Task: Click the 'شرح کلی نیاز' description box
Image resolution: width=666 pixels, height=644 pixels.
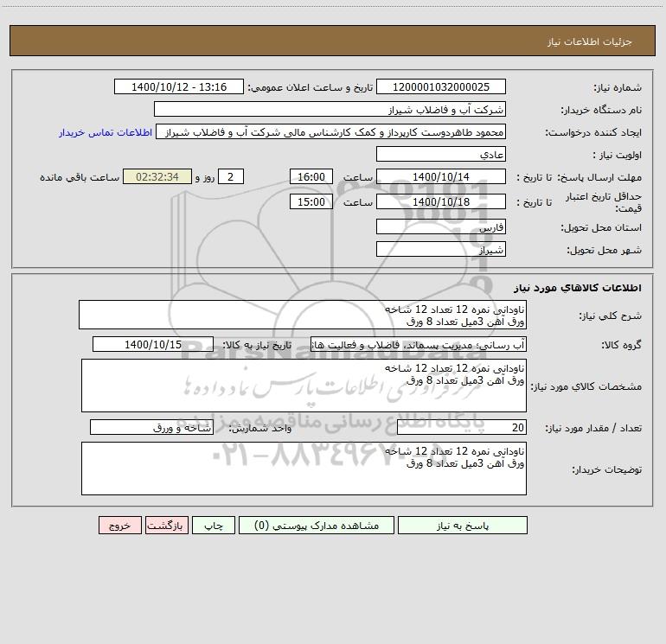Action: click(303, 315)
